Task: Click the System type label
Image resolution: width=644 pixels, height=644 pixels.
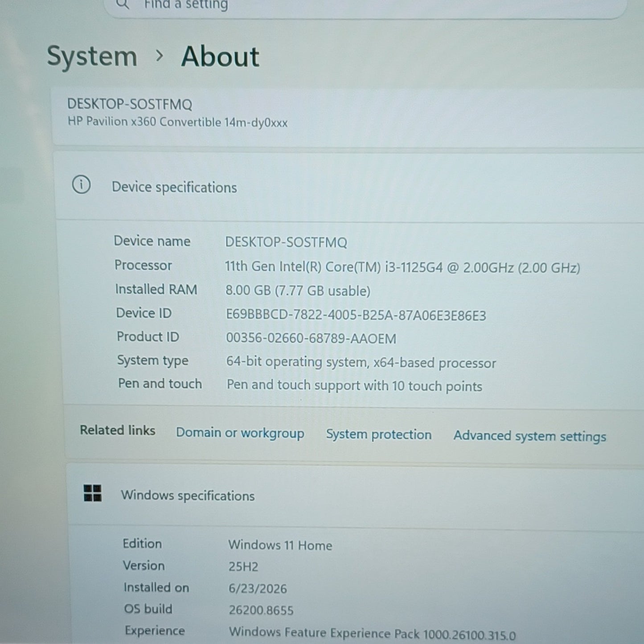Action: (153, 361)
